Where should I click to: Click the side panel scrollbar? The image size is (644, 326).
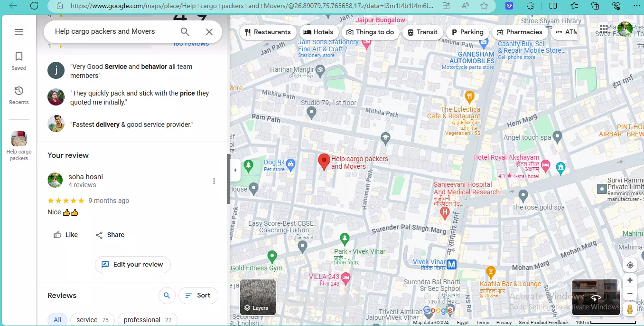pyautogui.click(x=228, y=179)
